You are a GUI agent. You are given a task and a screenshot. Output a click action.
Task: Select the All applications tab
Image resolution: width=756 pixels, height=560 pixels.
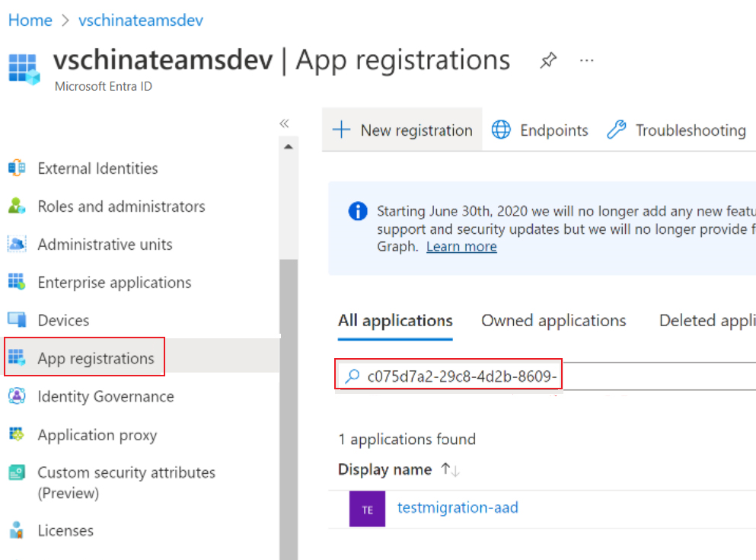coord(394,320)
